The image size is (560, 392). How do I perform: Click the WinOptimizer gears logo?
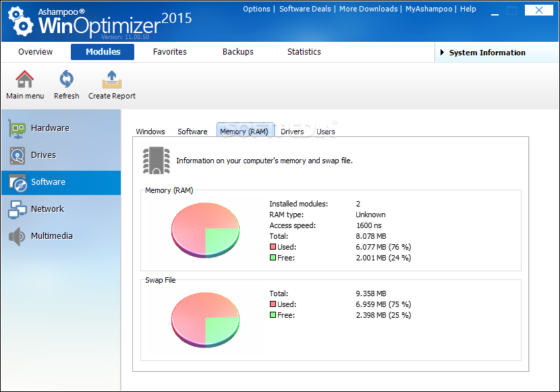[20, 22]
